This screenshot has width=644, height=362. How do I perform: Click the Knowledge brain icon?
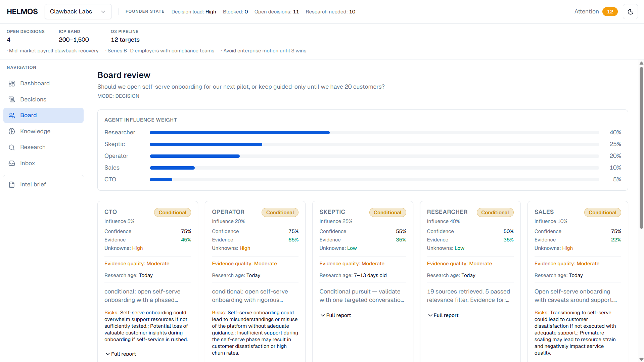[12, 131]
